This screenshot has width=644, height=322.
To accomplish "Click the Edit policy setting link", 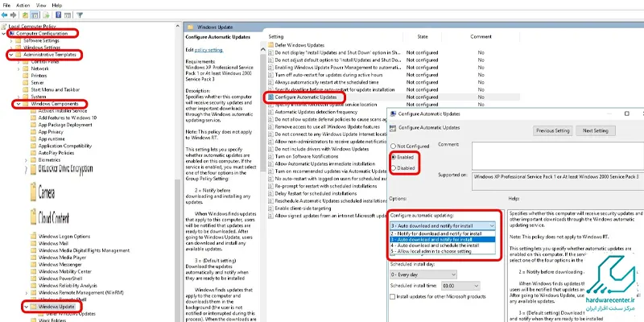I will (x=208, y=50).
